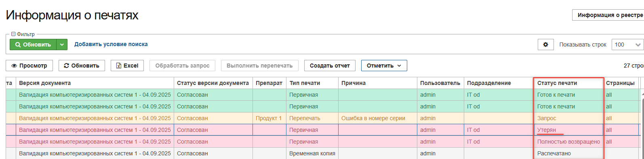Click the Просмотр button
The image size is (644, 159).
(x=29, y=66)
